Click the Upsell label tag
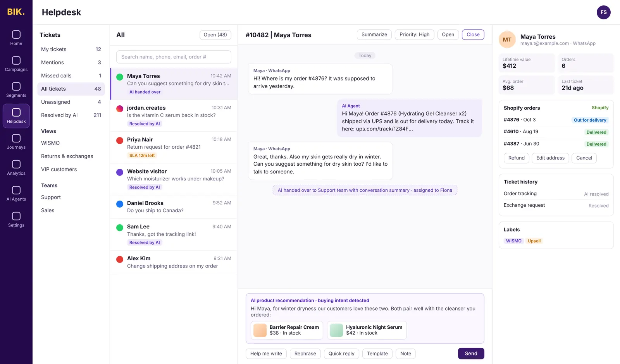 (x=534, y=241)
